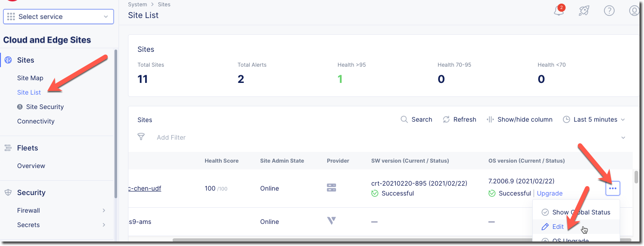This screenshot has width=644, height=246.
Task: Open Site Map in sidebar
Action: [30, 78]
